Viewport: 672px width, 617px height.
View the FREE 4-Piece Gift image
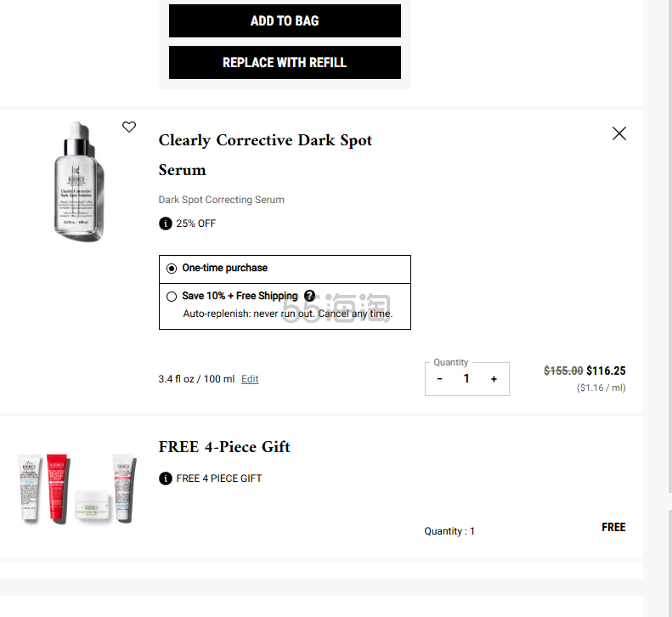coord(77,489)
